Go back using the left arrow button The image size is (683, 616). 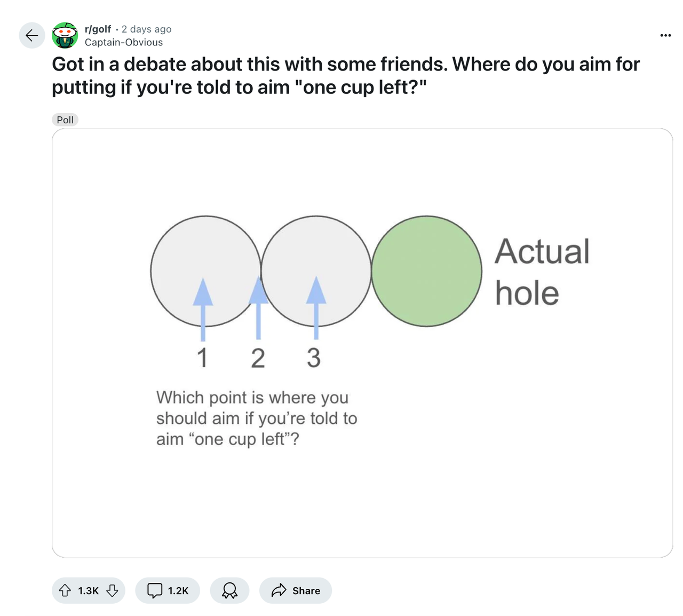pyautogui.click(x=31, y=36)
